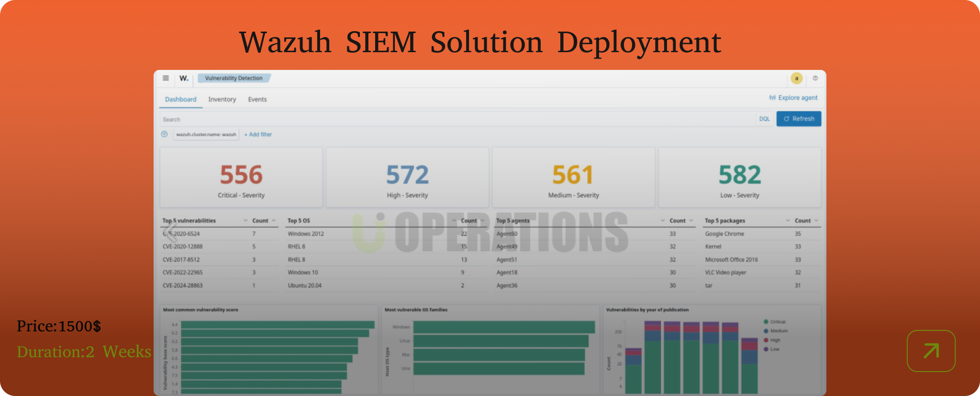The height and width of the screenshot is (396, 980).
Task: Click the Windows bar in OS families chart
Action: (x=504, y=327)
